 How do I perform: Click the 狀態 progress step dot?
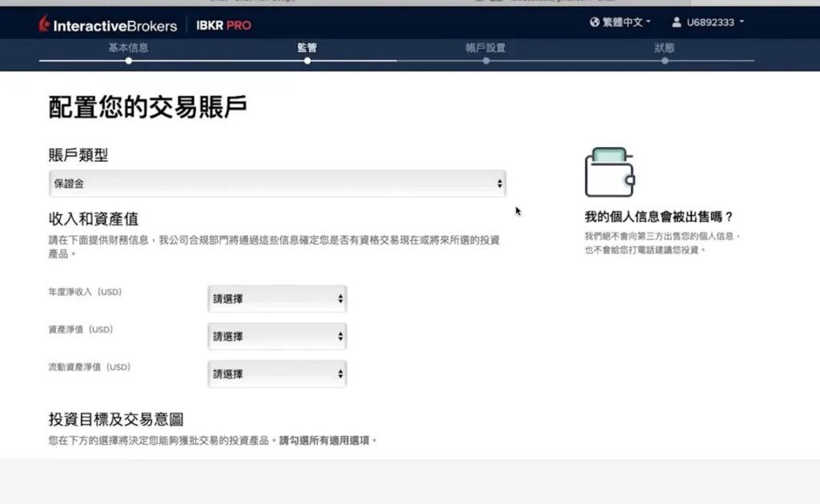(x=665, y=61)
